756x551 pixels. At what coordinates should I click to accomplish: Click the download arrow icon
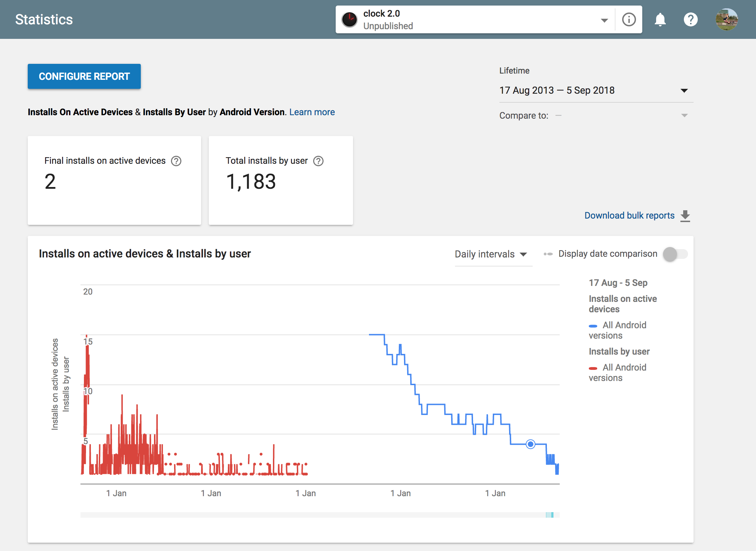[x=685, y=216]
